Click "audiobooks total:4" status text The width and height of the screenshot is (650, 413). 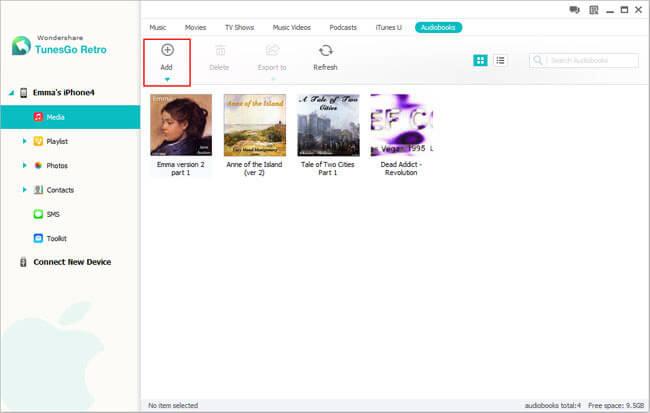(553, 406)
